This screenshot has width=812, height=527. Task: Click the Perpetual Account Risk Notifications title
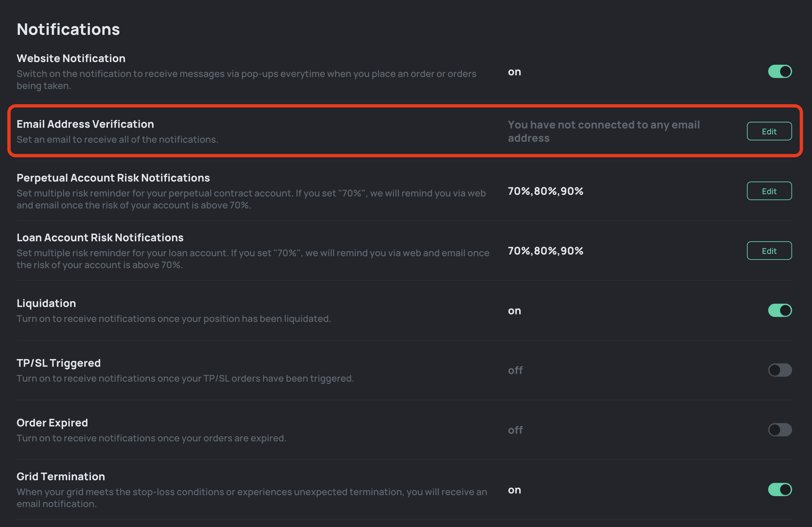coord(113,178)
